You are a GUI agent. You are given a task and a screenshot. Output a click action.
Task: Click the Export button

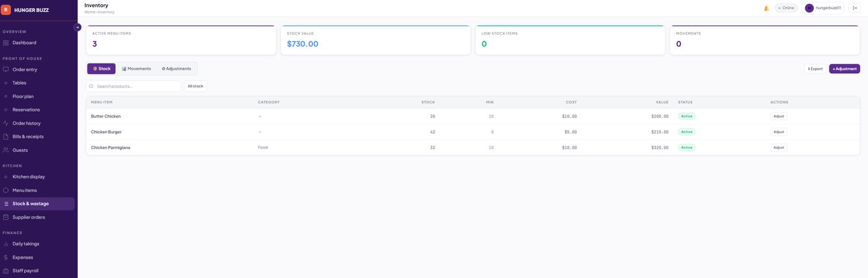coord(815,69)
